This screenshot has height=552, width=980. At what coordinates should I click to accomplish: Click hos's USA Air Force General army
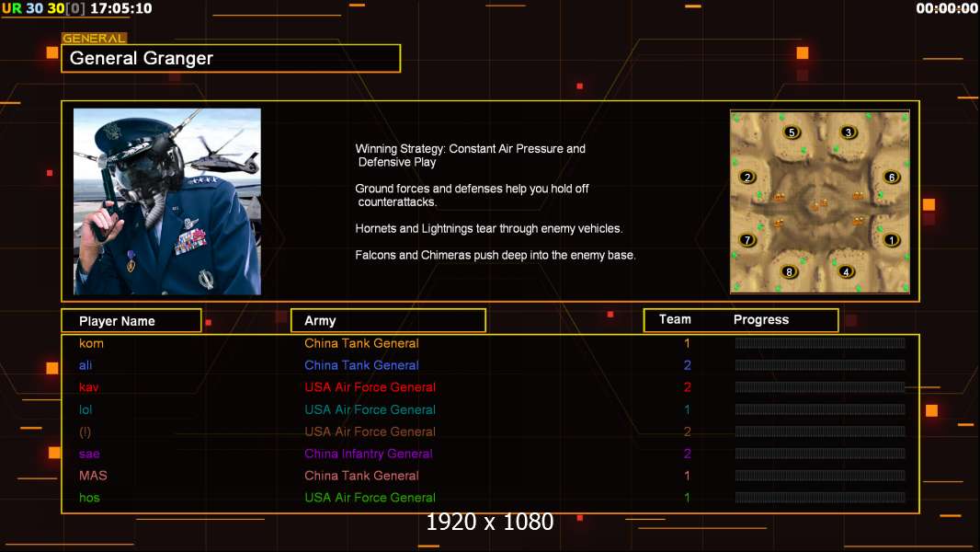(370, 498)
